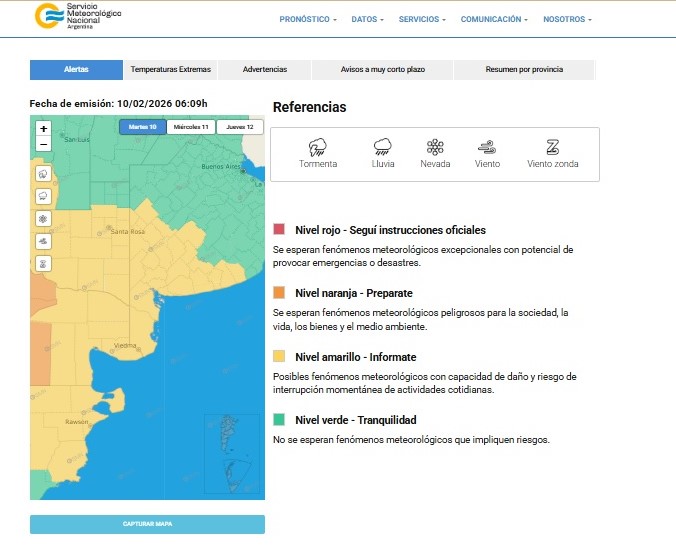The width and height of the screenshot is (676, 546).
Task: Show the Jueves 12 forecast map
Action: click(x=240, y=127)
